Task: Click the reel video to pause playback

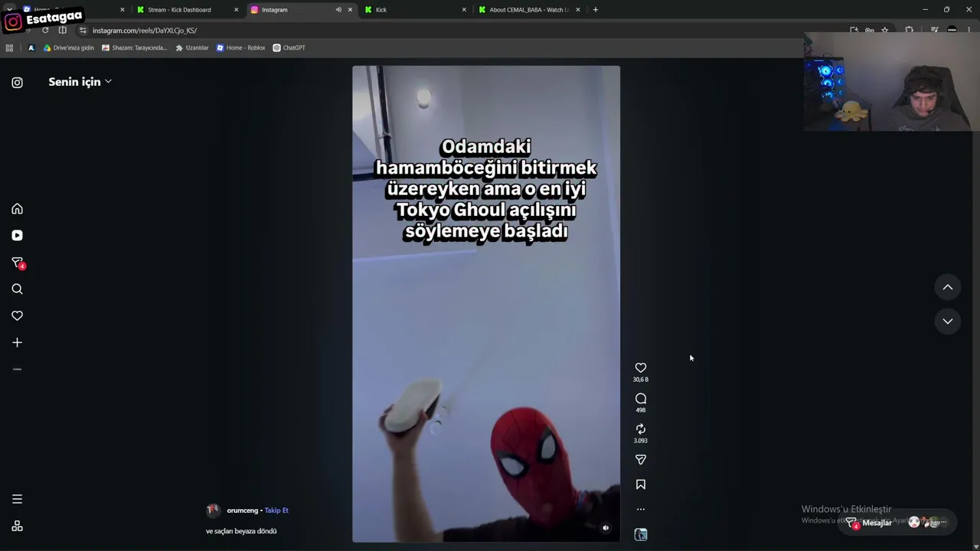Action: [x=486, y=304]
